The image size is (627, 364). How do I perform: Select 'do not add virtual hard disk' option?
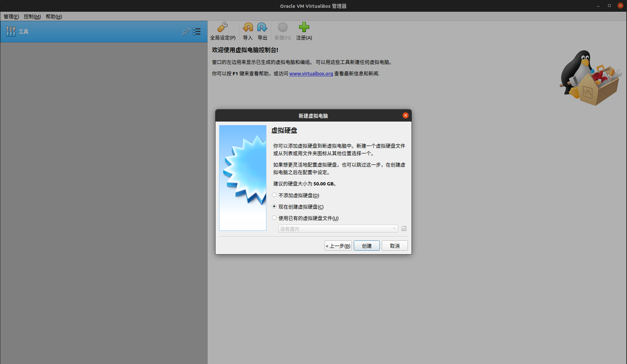coord(296,195)
